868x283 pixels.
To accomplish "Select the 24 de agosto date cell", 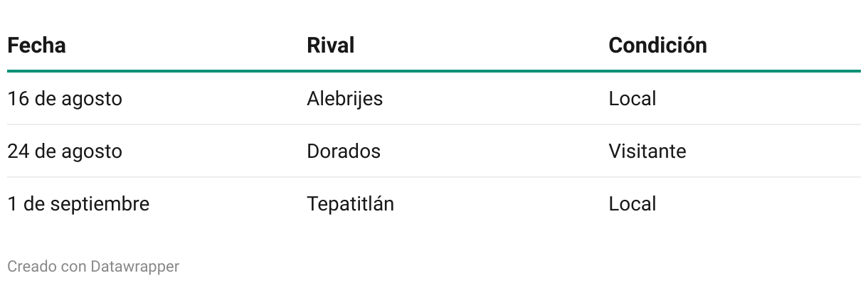I will tap(65, 151).
